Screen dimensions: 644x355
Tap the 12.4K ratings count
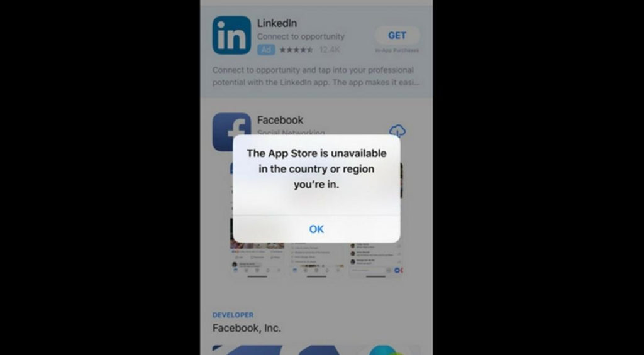point(330,50)
